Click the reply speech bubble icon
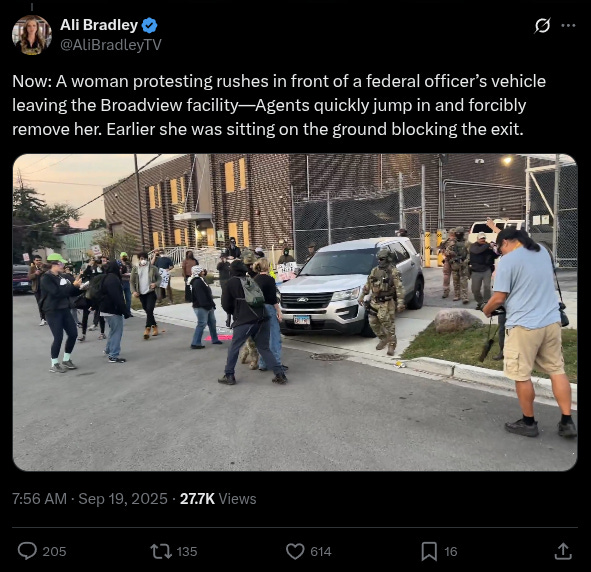The height and width of the screenshot is (572, 591). (x=27, y=551)
